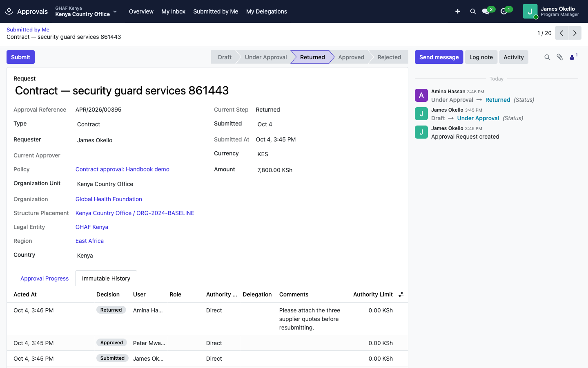Open the top bar search icon
588x368 pixels.
click(x=473, y=11)
